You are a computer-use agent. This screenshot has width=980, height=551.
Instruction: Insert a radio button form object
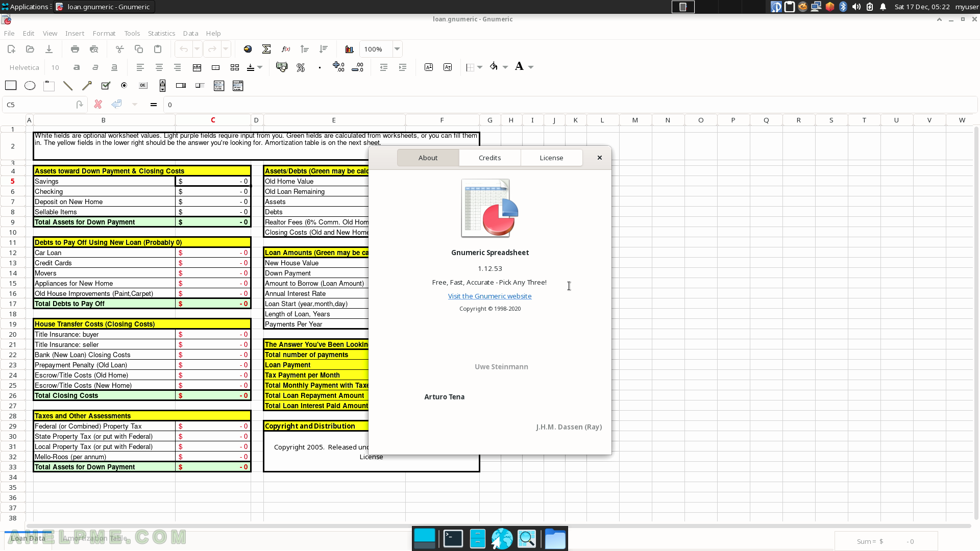click(x=124, y=85)
